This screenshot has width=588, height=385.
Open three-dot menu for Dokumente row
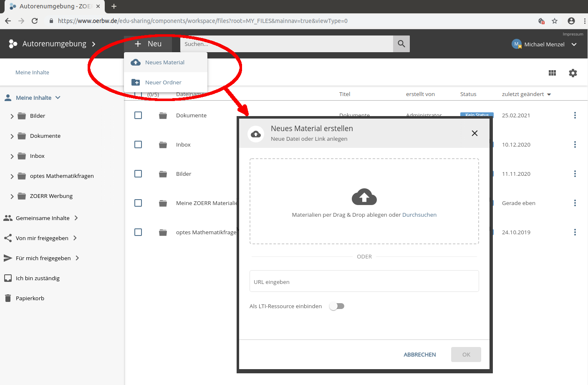575,116
